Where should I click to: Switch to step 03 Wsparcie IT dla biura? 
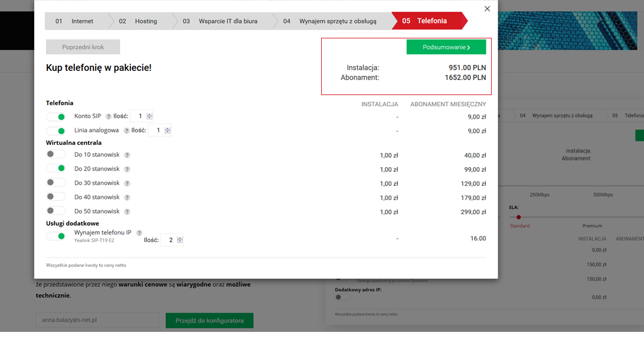222,21
